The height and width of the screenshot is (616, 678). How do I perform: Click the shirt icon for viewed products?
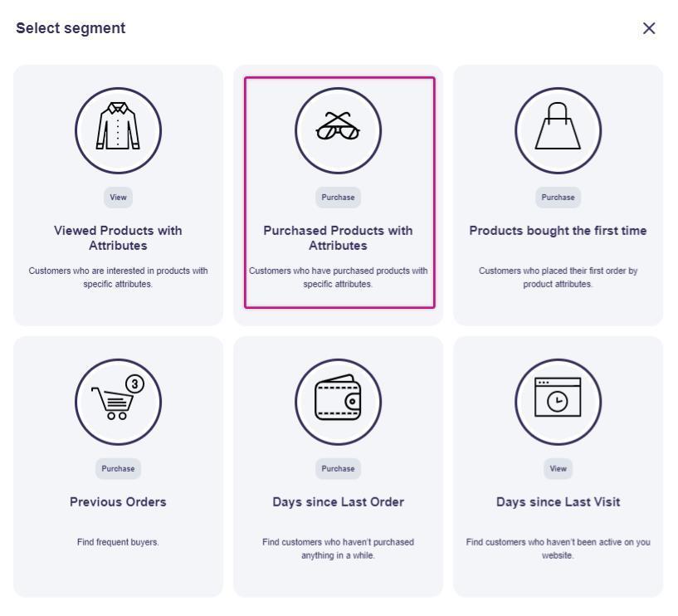click(x=118, y=130)
